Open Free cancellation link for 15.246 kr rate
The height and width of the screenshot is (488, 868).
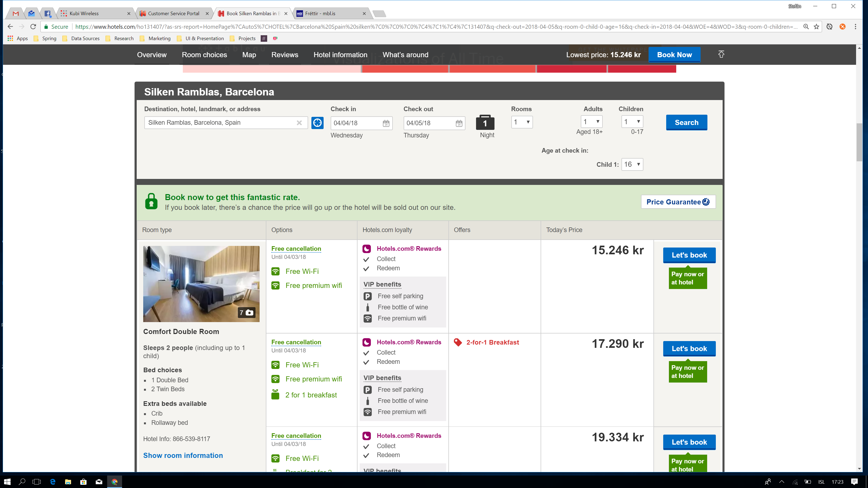[296, 249]
